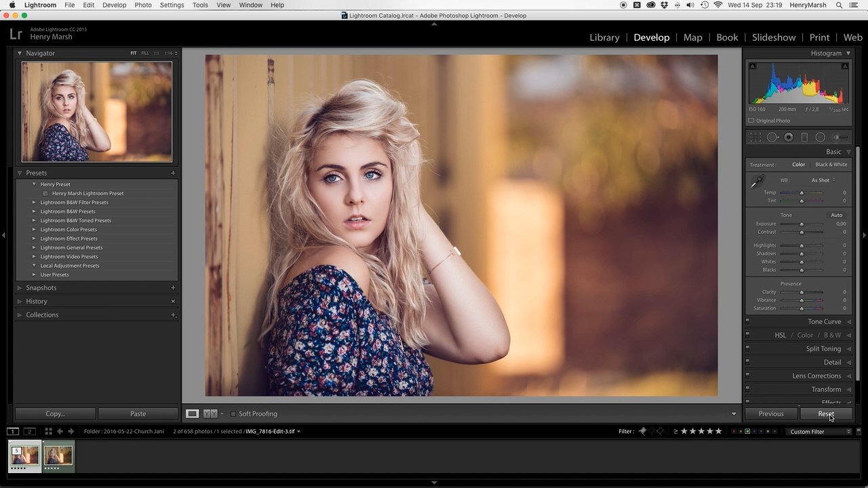This screenshot has height=488, width=868.
Task: Activate the Red Eye Correction tool
Action: click(x=789, y=138)
